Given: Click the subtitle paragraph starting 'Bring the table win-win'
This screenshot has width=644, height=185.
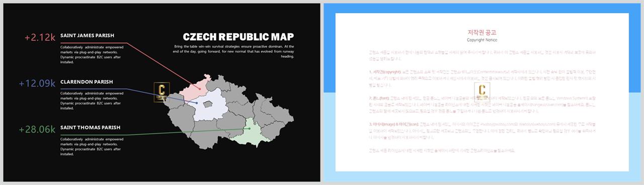Looking at the screenshot, I should tap(234, 51).
